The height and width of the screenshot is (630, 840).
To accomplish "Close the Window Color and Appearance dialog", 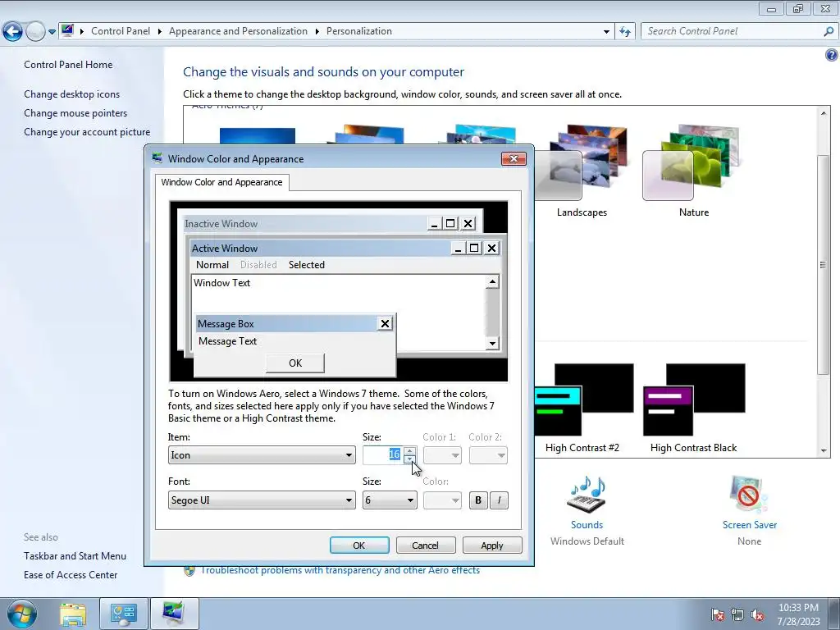I will click(514, 158).
